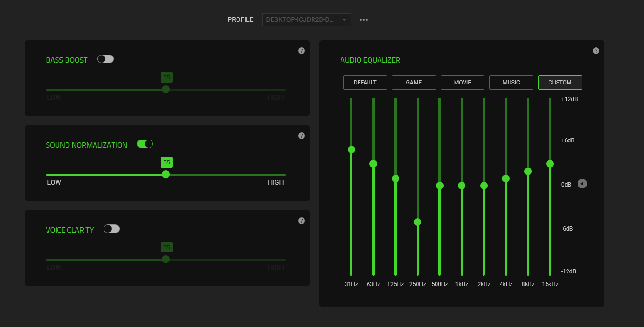
Task: Turn on the Voice Clarity toggle
Action: [112, 229]
